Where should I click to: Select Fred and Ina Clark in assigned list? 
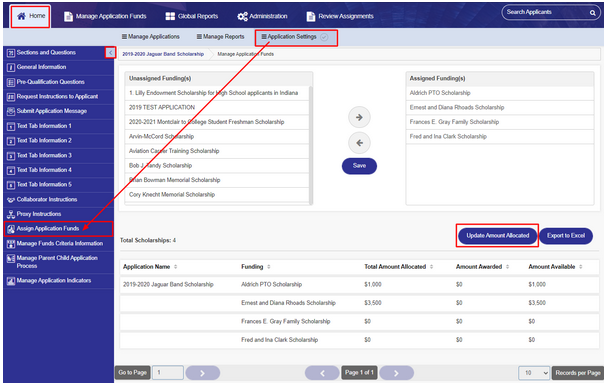pyautogui.click(x=500, y=137)
